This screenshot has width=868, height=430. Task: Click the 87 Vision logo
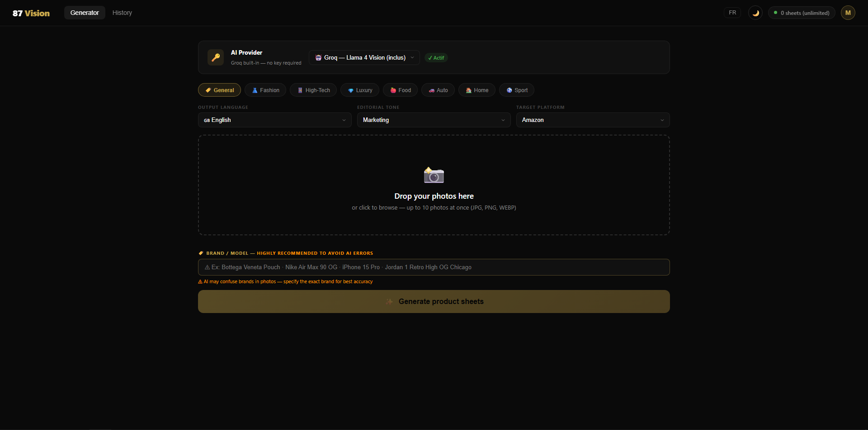(31, 13)
